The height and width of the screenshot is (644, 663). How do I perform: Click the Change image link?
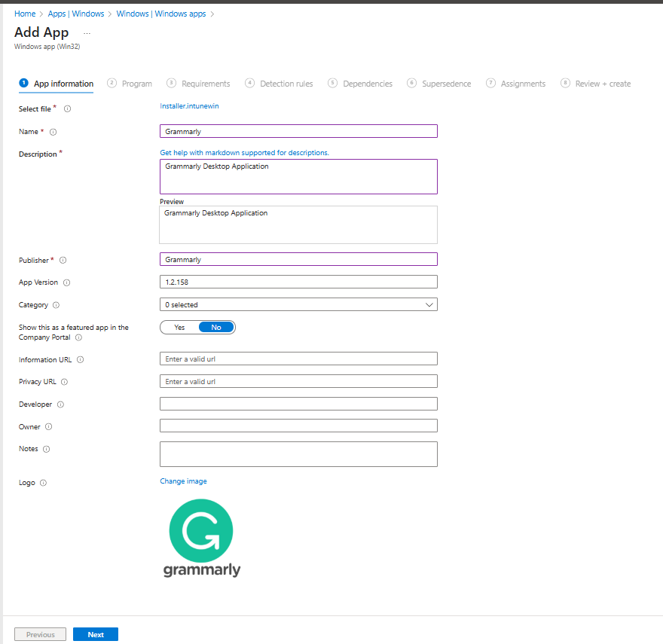(x=184, y=481)
